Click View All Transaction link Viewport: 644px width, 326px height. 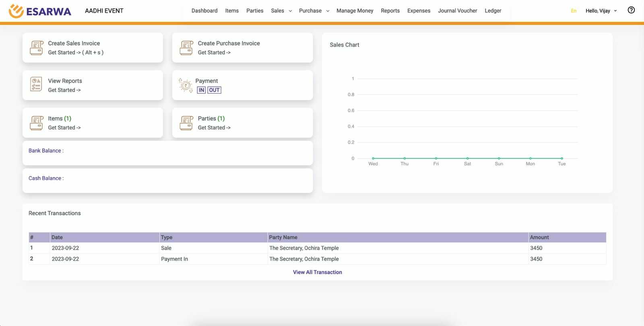[318, 272]
